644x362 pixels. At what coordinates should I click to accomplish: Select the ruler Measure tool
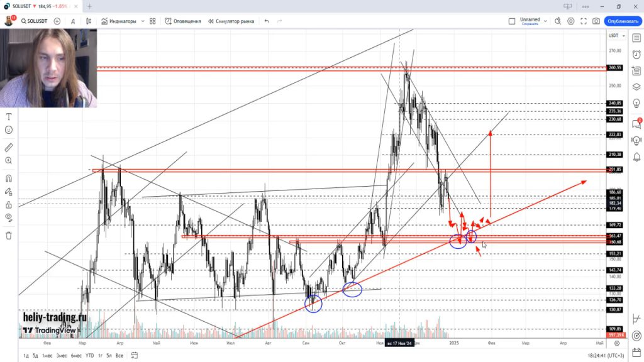coord(9,148)
